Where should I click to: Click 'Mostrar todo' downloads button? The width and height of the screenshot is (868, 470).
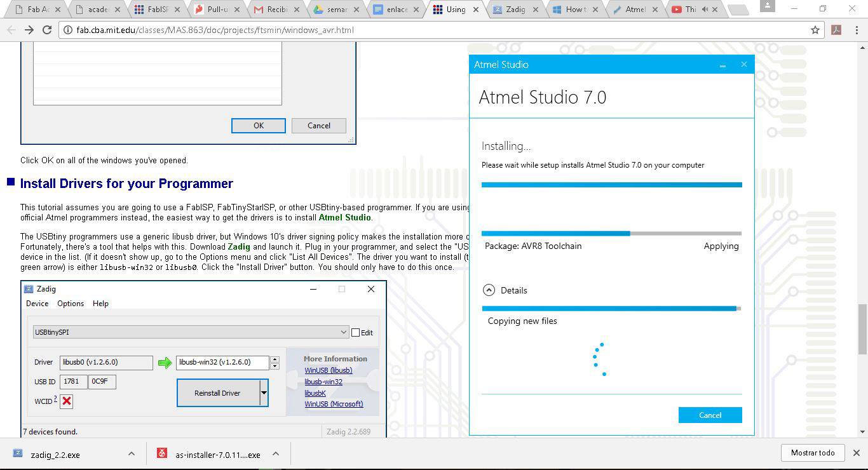(x=813, y=453)
